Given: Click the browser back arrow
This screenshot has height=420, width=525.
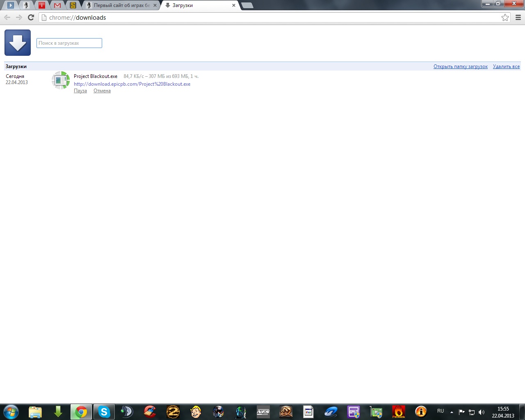Looking at the screenshot, I should pyautogui.click(x=7, y=17).
